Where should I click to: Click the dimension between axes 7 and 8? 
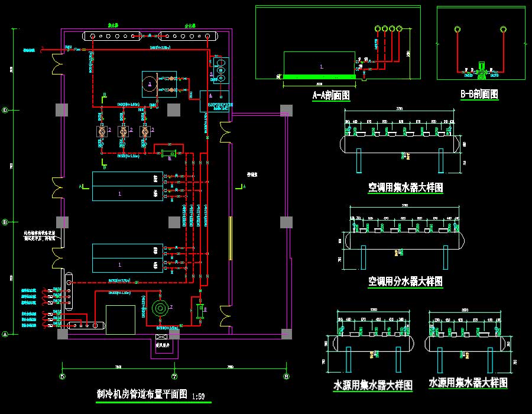click(231, 367)
